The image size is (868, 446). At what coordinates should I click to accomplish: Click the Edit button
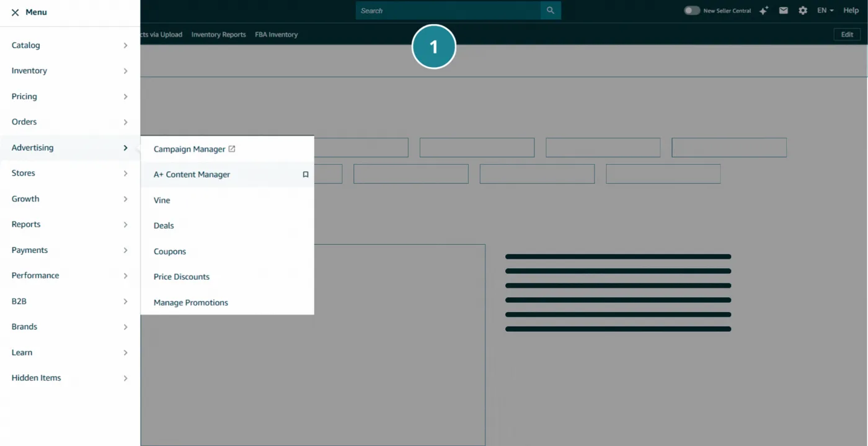pyautogui.click(x=847, y=35)
